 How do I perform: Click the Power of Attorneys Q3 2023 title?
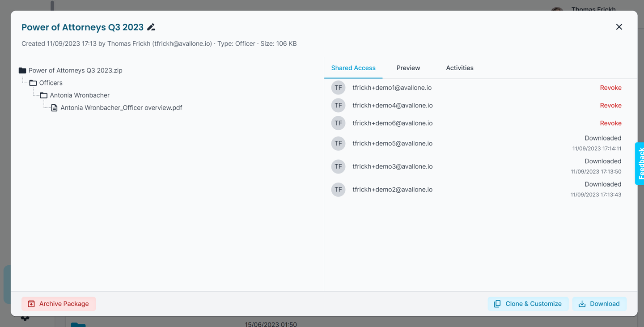(83, 27)
